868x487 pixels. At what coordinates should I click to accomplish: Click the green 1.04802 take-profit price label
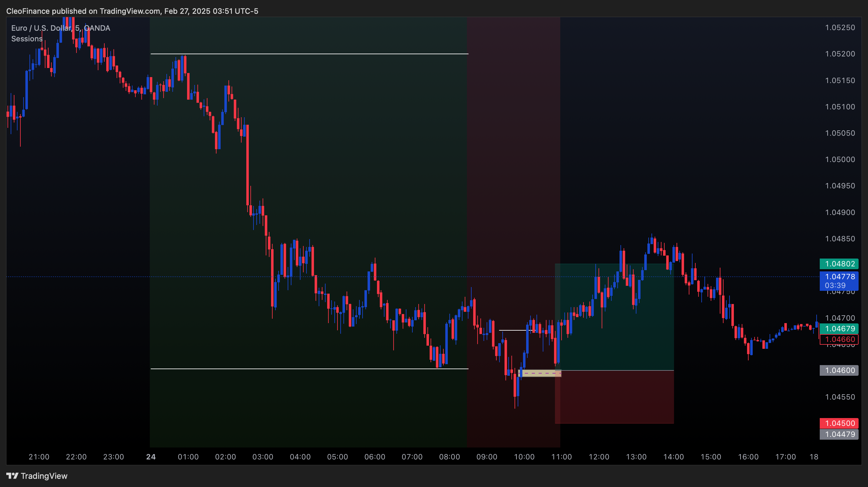(839, 264)
